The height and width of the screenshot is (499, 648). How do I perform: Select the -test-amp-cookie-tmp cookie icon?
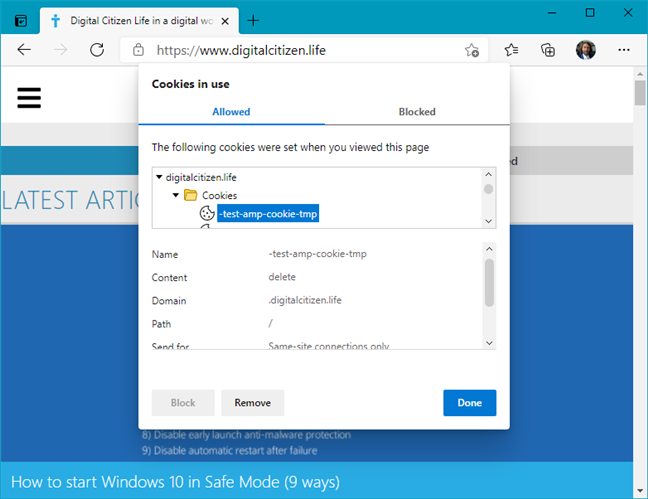pos(207,213)
